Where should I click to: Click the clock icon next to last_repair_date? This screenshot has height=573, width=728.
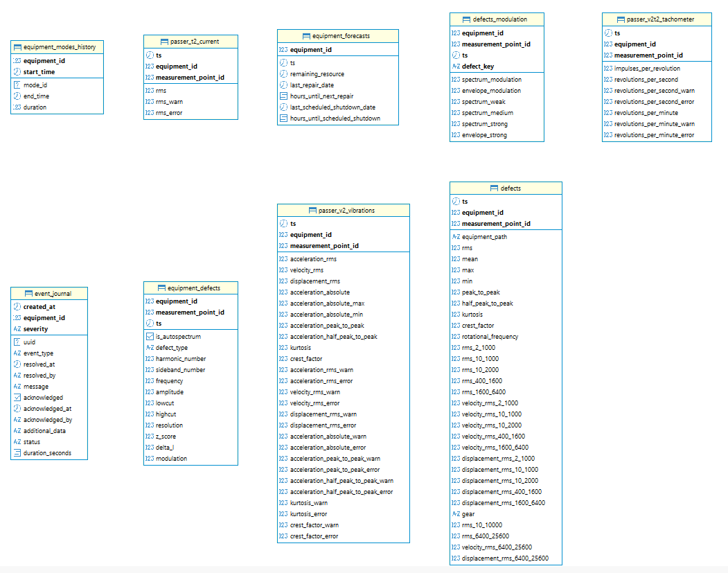pos(283,85)
